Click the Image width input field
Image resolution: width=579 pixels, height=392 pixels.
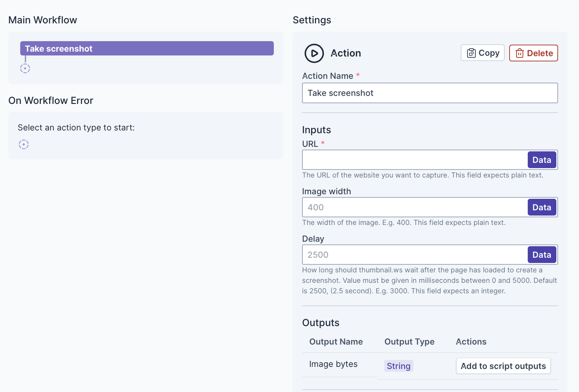414,208
